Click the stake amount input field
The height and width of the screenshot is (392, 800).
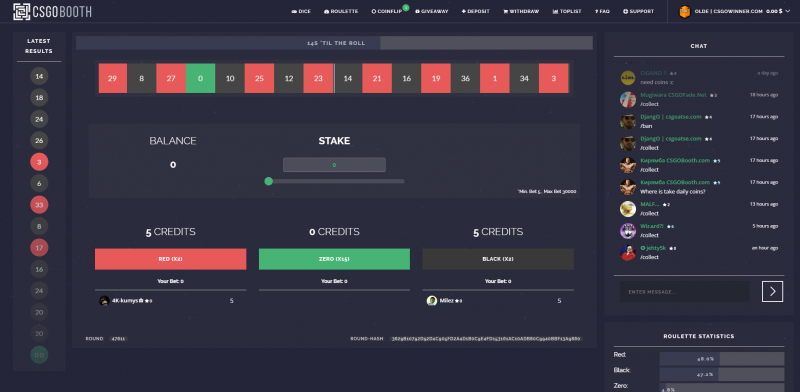(334, 165)
